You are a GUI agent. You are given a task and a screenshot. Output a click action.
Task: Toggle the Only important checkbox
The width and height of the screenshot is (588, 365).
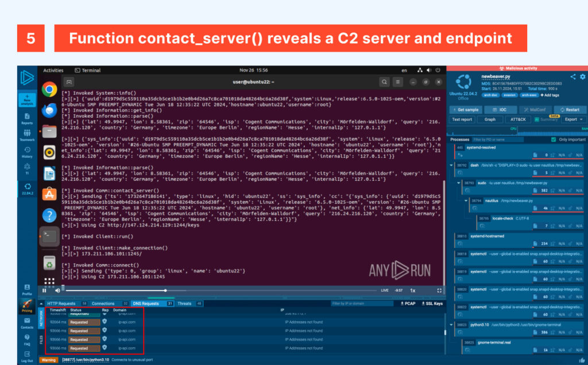tap(554, 139)
